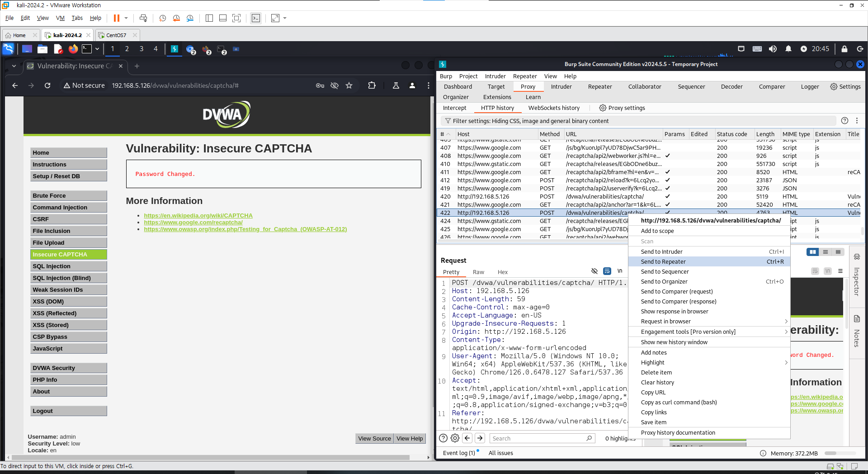Sort HTTP history by the # column arrow
This screenshot has width=868, height=474.
coord(448,134)
